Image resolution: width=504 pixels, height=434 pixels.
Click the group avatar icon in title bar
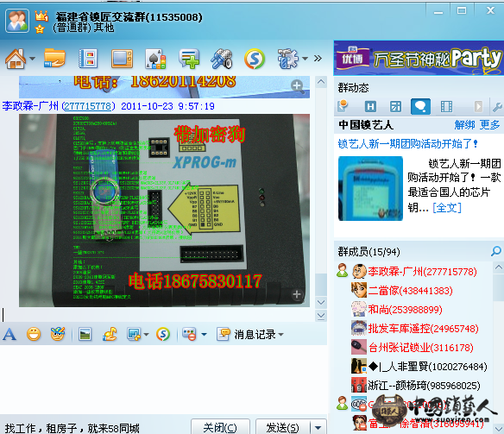(17, 21)
